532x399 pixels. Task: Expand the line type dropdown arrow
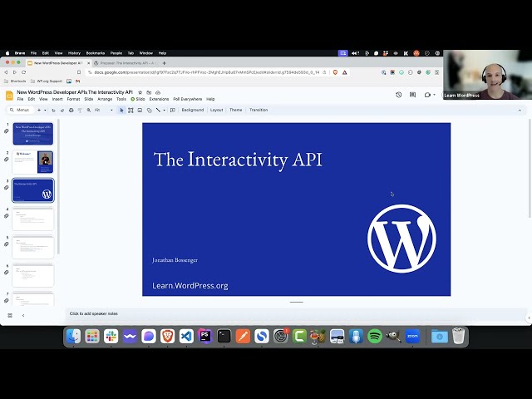[x=165, y=111]
